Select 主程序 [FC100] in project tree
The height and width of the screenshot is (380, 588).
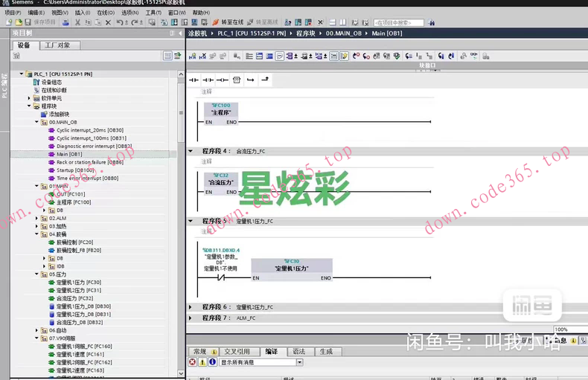(x=74, y=202)
